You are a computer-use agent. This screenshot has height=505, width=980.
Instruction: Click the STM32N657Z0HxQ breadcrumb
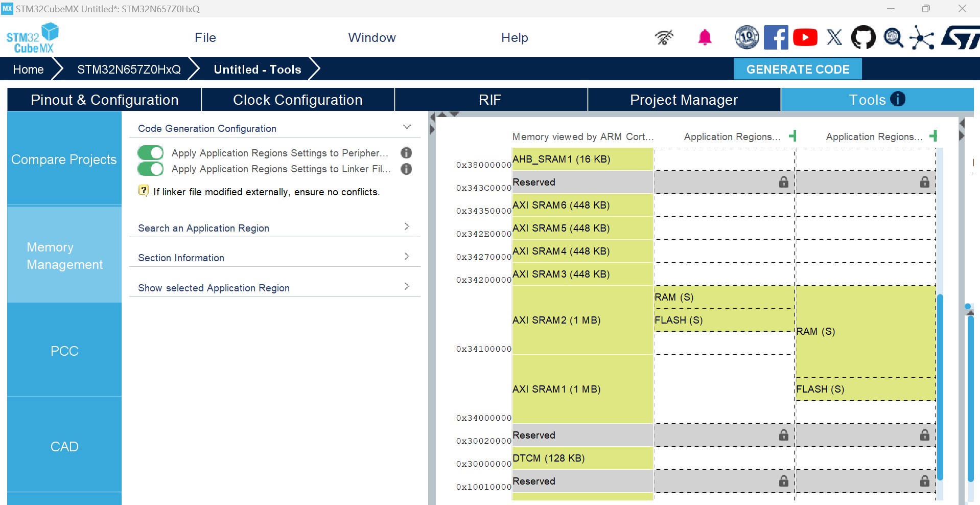tap(129, 70)
